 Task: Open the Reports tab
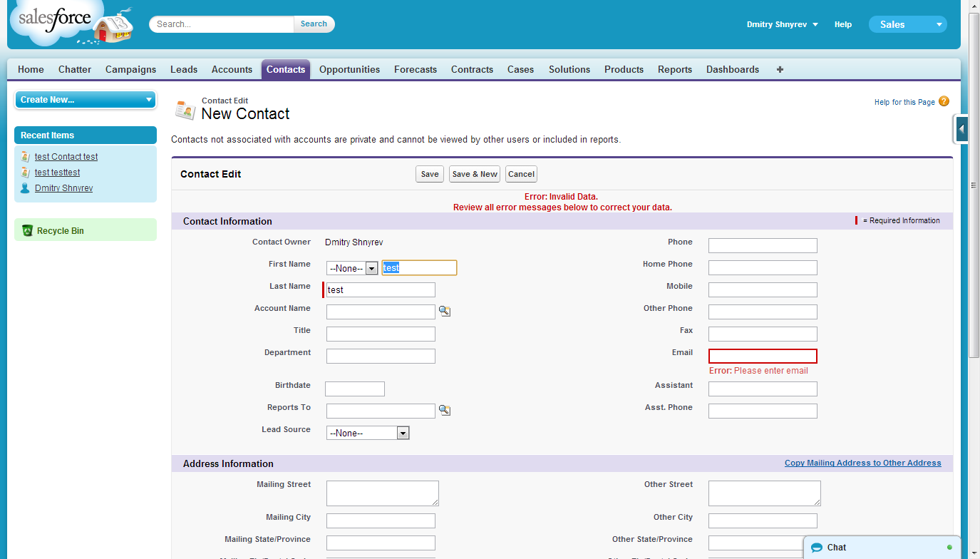[675, 69]
